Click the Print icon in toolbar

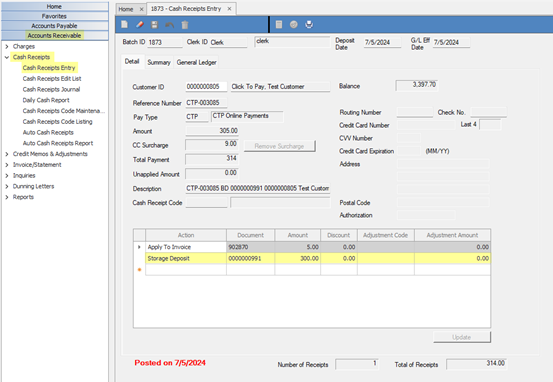pos(309,24)
